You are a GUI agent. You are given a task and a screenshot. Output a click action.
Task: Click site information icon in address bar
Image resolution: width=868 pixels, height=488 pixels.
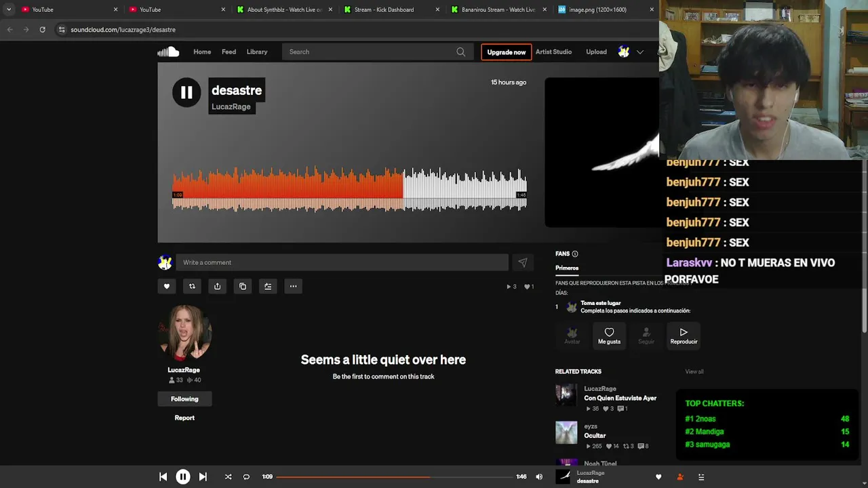pos(62,30)
